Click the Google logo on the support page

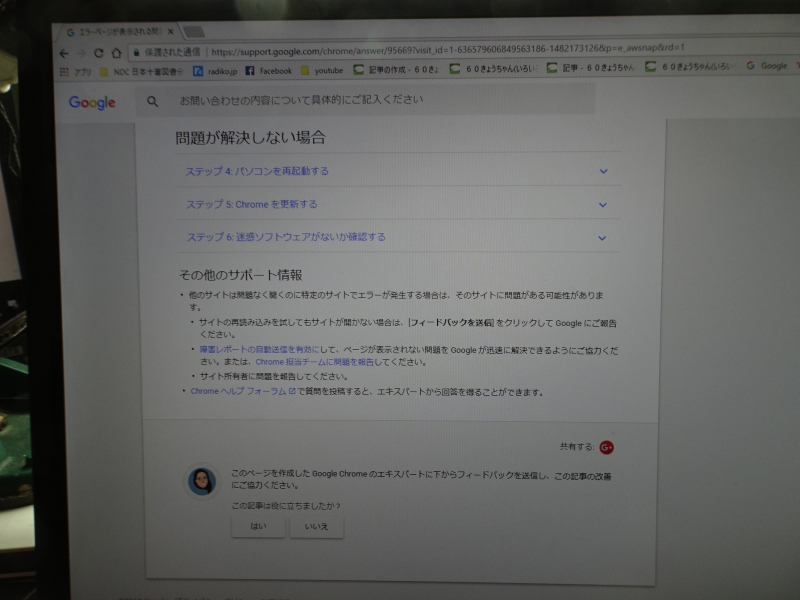[x=92, y=103]
